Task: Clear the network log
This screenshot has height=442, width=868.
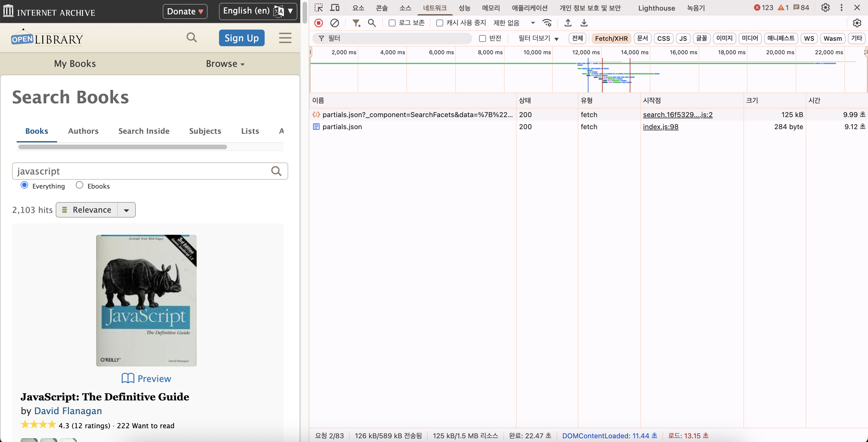Action: [334, 23]
